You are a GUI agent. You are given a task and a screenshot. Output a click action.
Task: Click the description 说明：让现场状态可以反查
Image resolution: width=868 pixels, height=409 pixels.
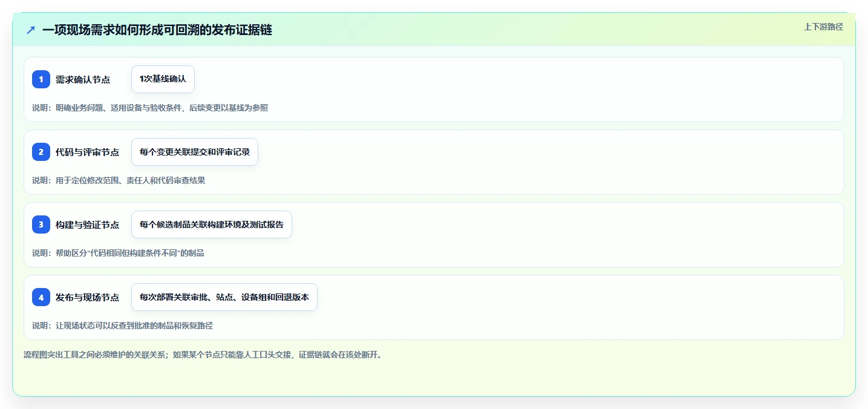coord(122,326)
